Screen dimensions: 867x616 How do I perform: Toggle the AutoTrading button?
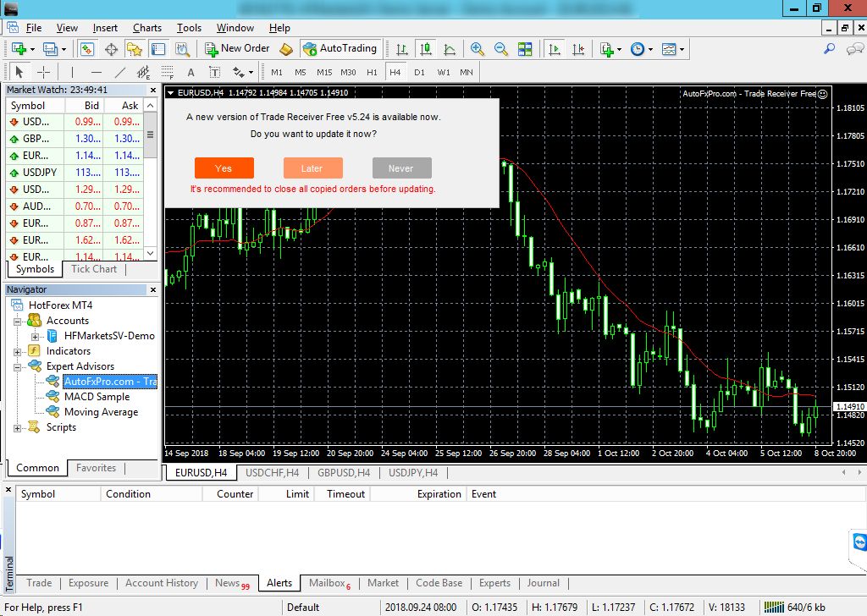click(x=339, y=48)
